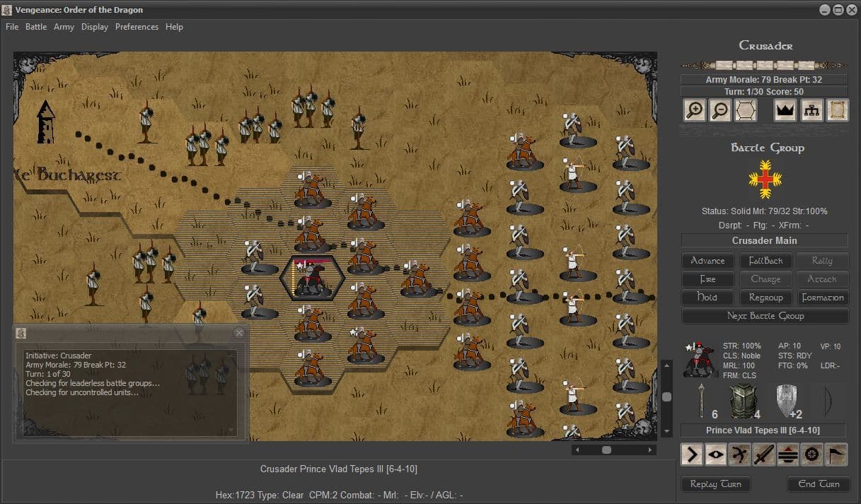This screenshot has height=504, width=861.
Task: Click the message log panel header icon
Action: pyautogui.click(x=21, y=333)
